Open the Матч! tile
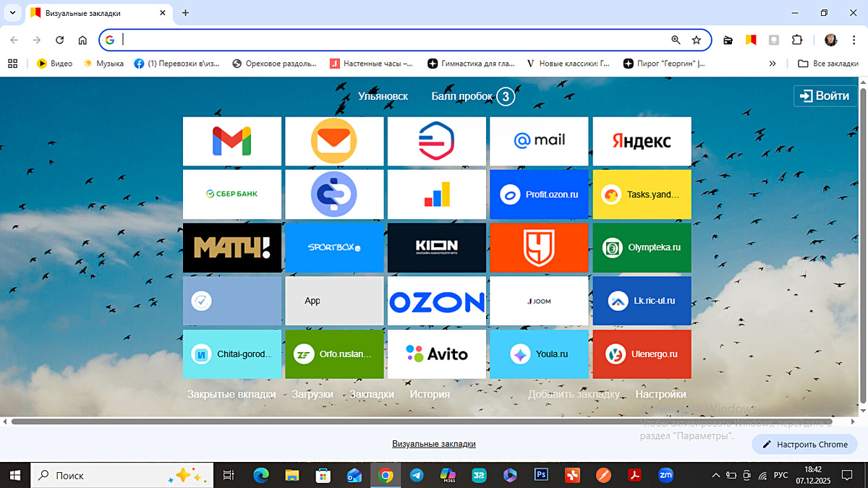The image size is (868, 488). pyautogui.click(x=231, y=248)
